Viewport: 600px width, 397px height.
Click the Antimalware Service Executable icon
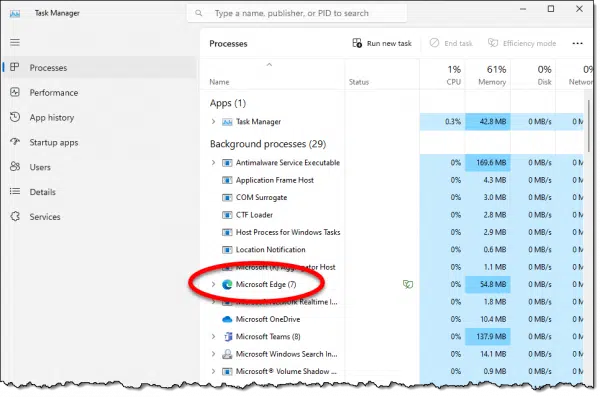[x=227, y=163]
